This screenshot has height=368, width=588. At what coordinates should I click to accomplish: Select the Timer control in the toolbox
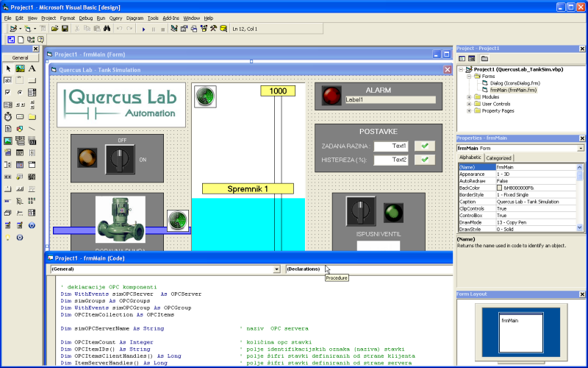8,116
